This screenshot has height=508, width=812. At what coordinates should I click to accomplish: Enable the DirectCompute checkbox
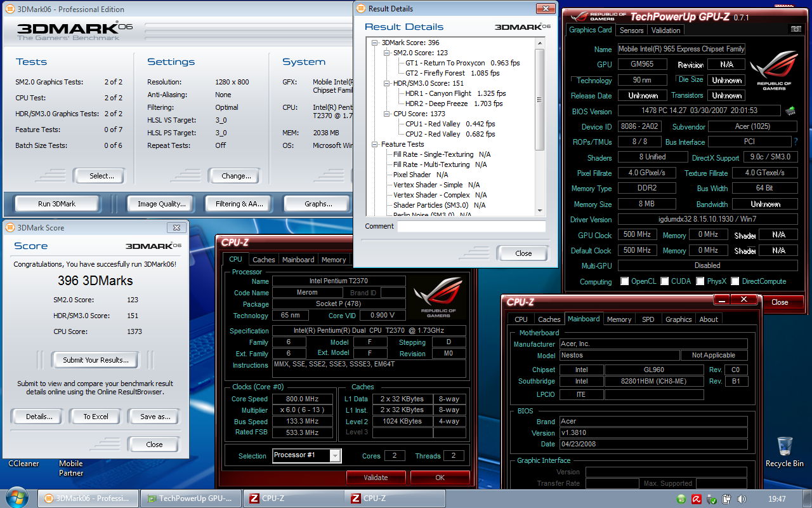point(735,281)
